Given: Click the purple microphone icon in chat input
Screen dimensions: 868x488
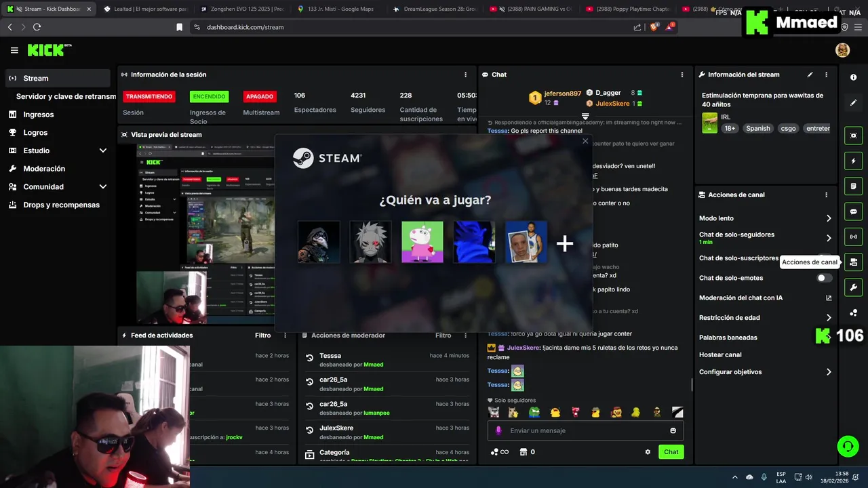Looking at the screenshot, I should pos(498,430).
